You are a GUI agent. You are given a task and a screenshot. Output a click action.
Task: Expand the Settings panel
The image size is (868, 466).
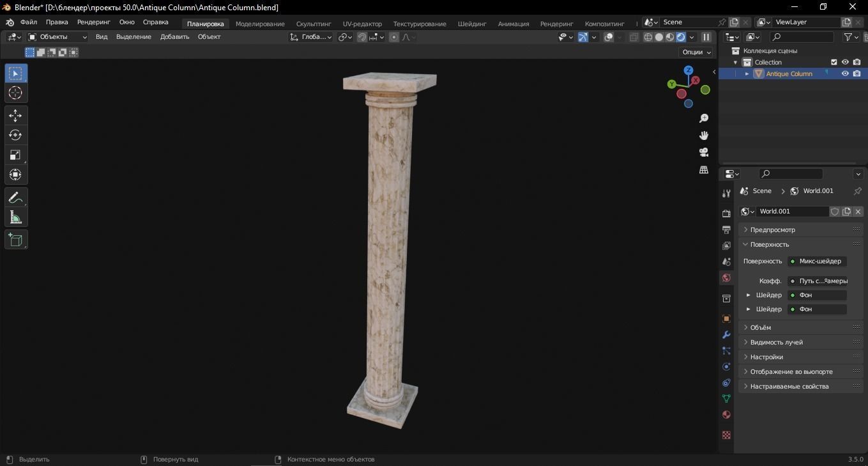pyautogui.click(x=801, y=357)
